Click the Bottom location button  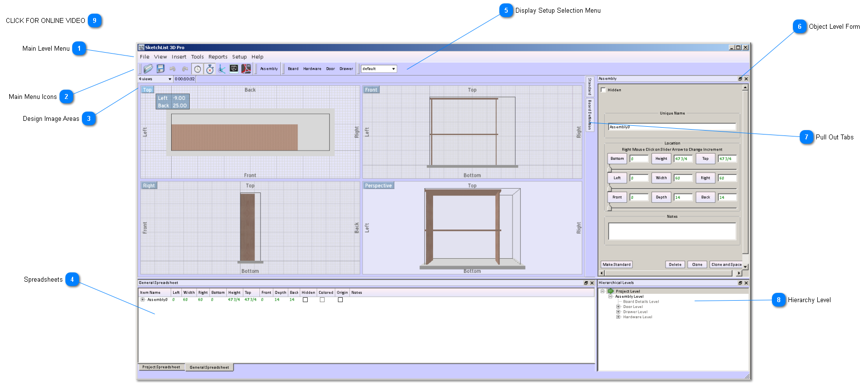pos(617,158)
